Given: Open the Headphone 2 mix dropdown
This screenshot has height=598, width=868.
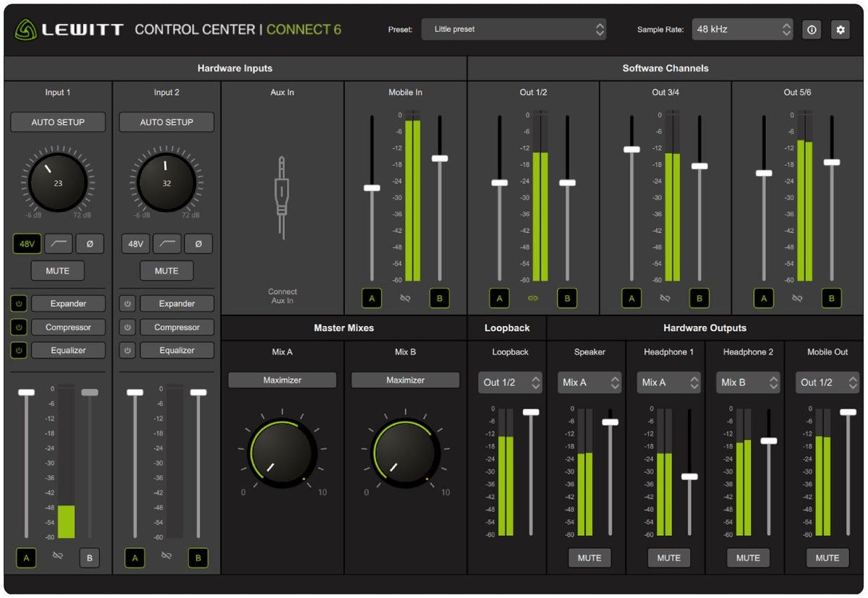Looking at the screenshot, I should pos(749,383).
